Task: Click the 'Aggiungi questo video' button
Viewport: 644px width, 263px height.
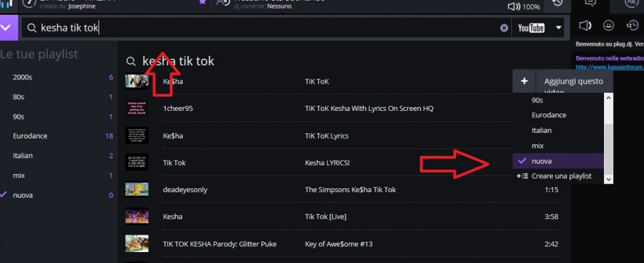Action: pos(573,81)
